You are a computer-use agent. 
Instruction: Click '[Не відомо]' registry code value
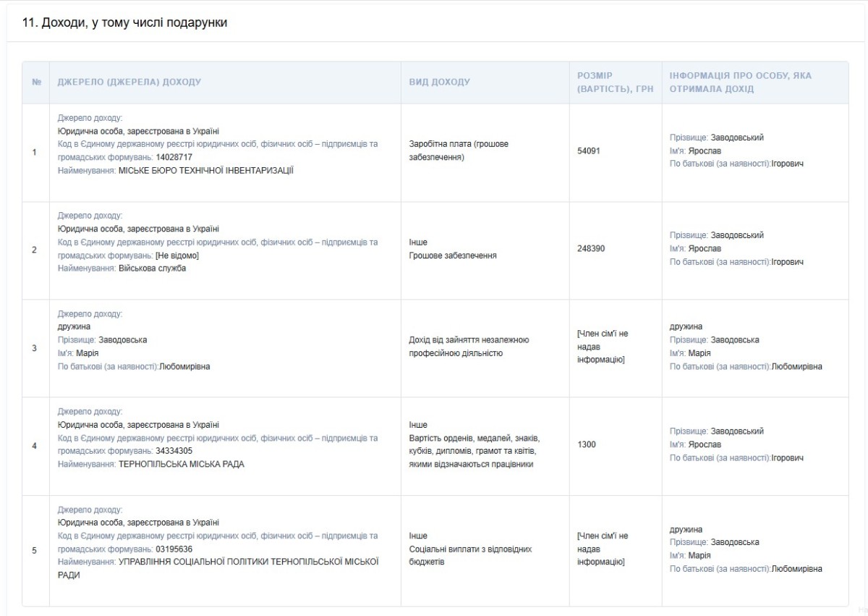tap(177, 255)
